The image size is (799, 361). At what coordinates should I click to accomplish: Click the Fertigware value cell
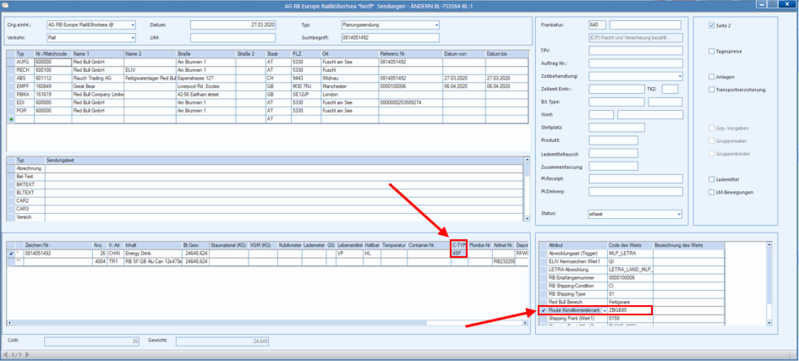630,302
